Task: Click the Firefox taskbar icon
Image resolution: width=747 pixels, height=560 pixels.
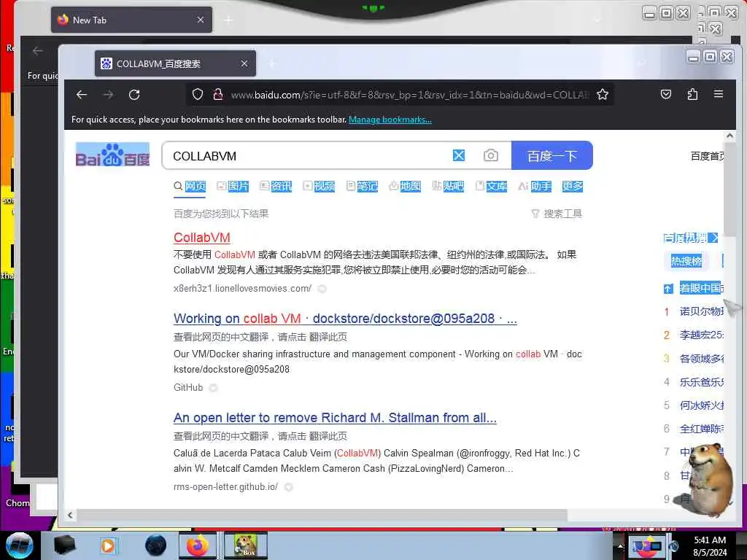Action: click(x=197, y=545)
